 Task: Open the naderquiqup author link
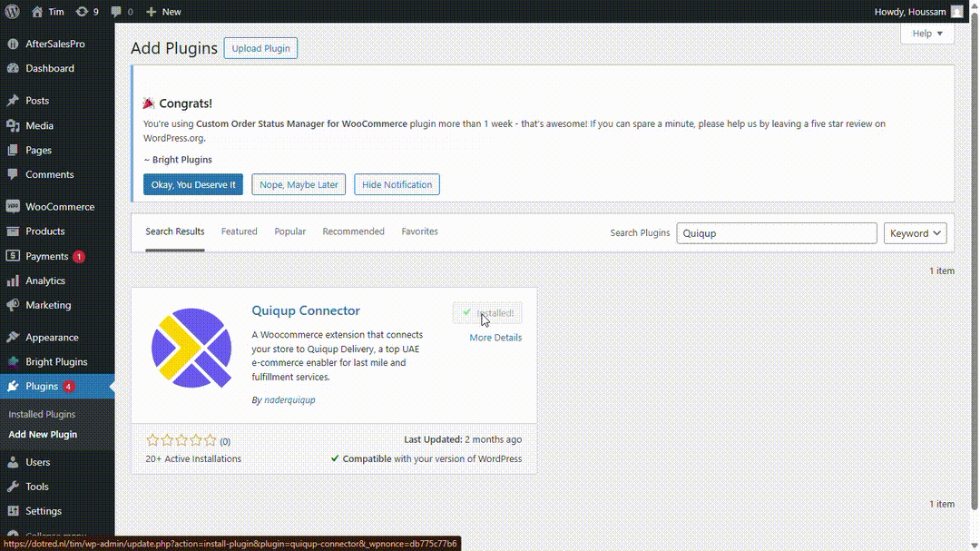pos(289,399)
